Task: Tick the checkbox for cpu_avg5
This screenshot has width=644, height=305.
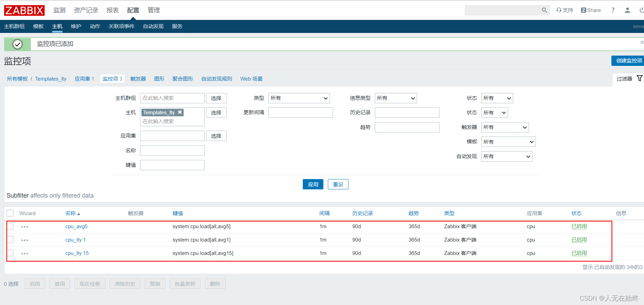Action: pos(10,226)
